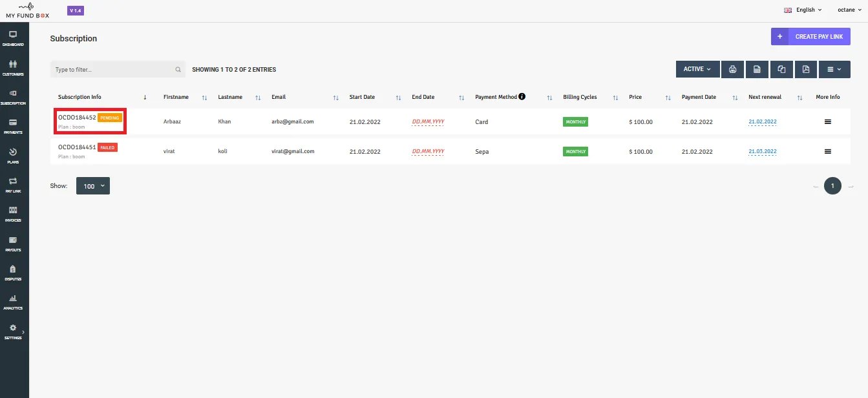Open the Payments sidebar icon

click(13, 126)
